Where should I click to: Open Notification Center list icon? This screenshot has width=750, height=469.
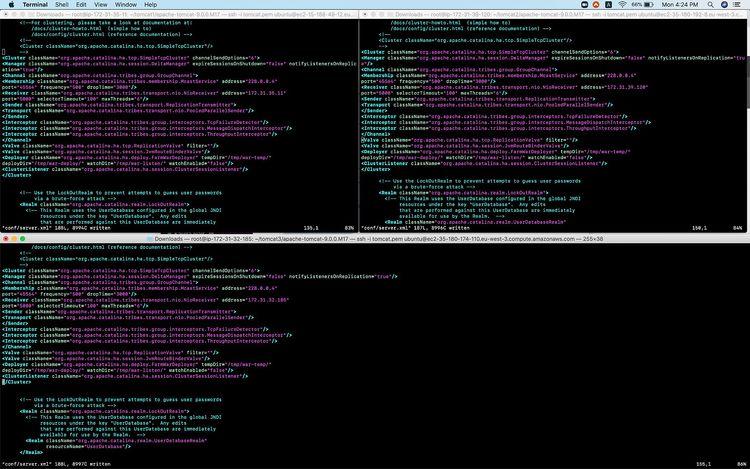(x=739, y=5)
